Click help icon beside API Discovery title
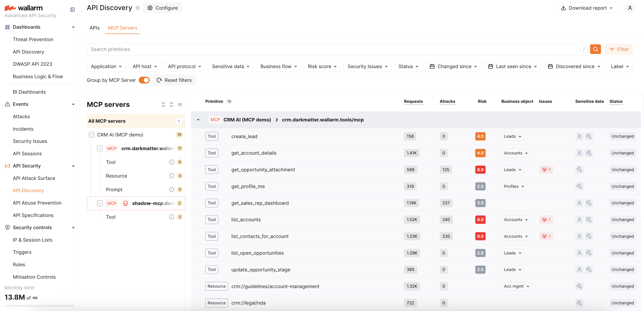Viewport: 644px width, 311px height. coord(137,8)
